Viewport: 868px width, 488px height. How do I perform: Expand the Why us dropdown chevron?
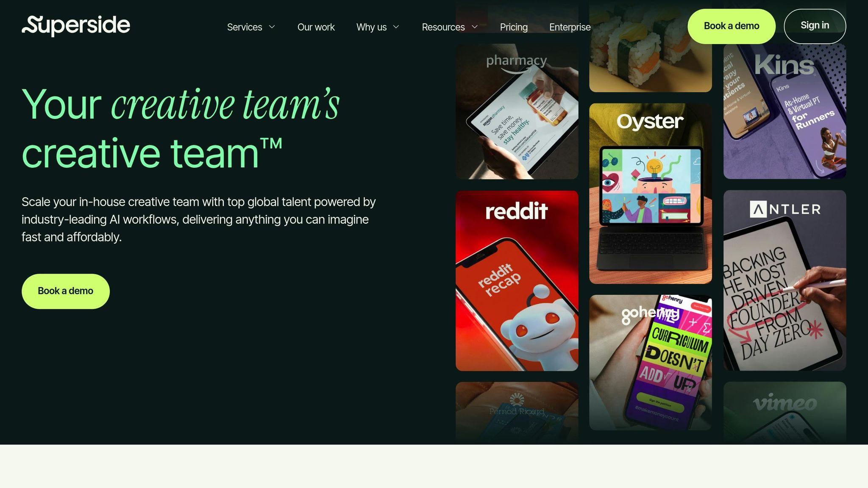(x=396, y=27)
